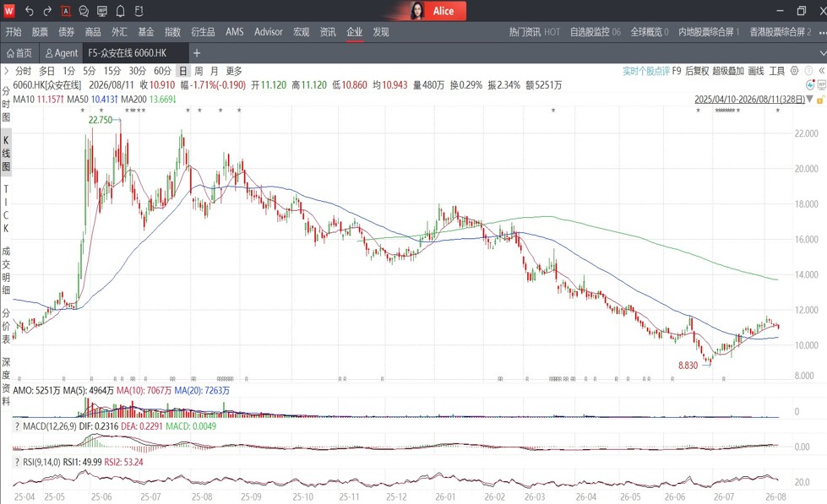Click the question mark help icon
This screenshot has width=827, height=504.
click(x=808, y=71)
